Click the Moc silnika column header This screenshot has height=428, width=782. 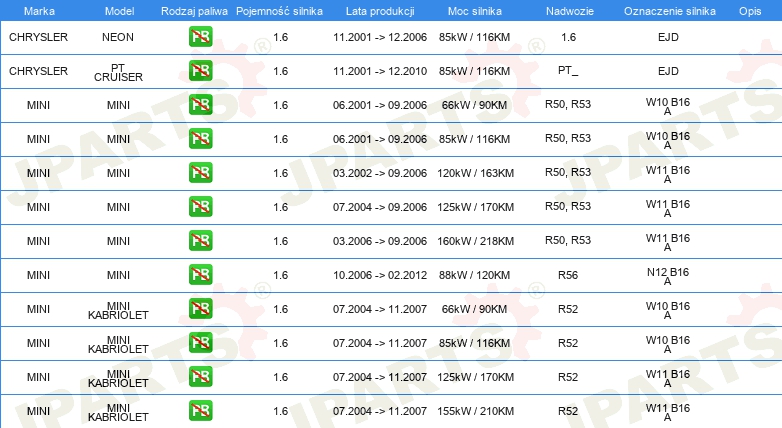coord(475,11)
